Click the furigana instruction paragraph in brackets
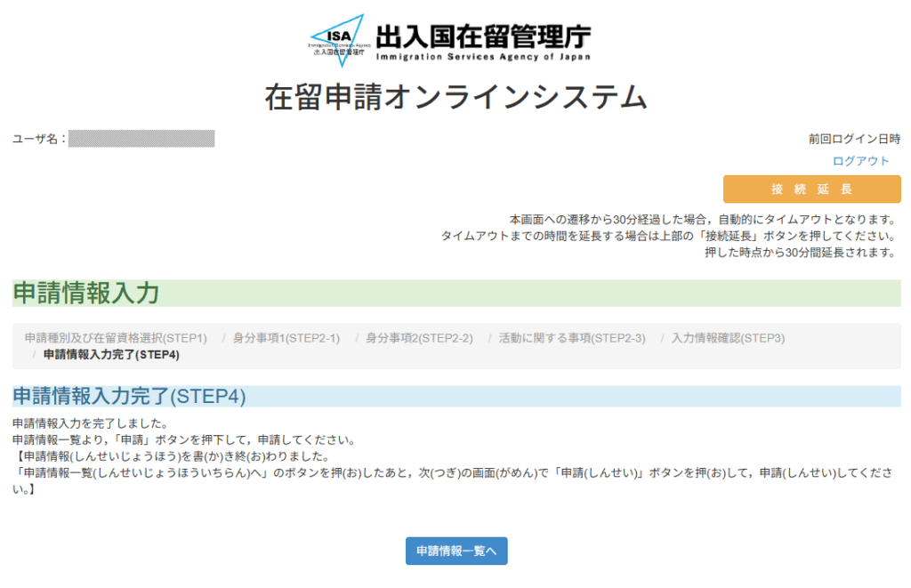911x588 pixels. [x=445, y=473]
